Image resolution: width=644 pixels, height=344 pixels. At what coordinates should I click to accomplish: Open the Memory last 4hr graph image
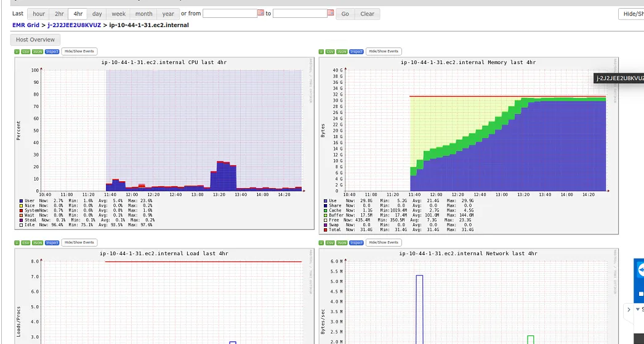tap(469, 145)
